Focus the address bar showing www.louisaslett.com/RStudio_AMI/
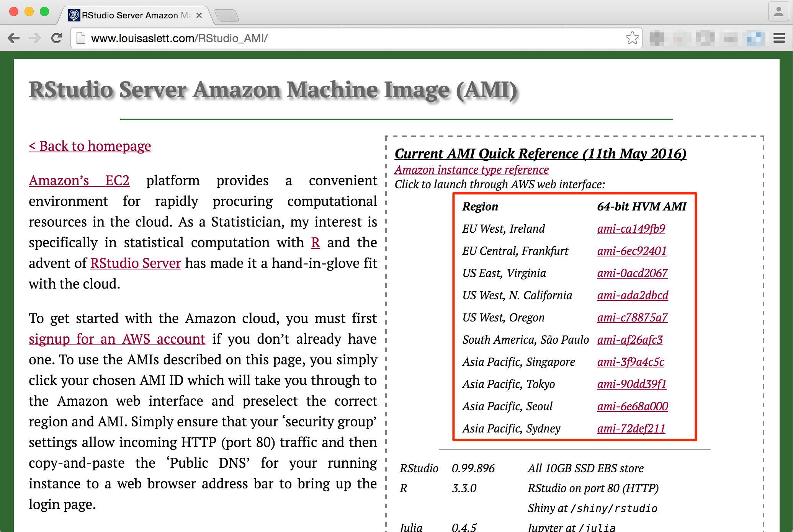793x532 pixels. pos(356,38)
